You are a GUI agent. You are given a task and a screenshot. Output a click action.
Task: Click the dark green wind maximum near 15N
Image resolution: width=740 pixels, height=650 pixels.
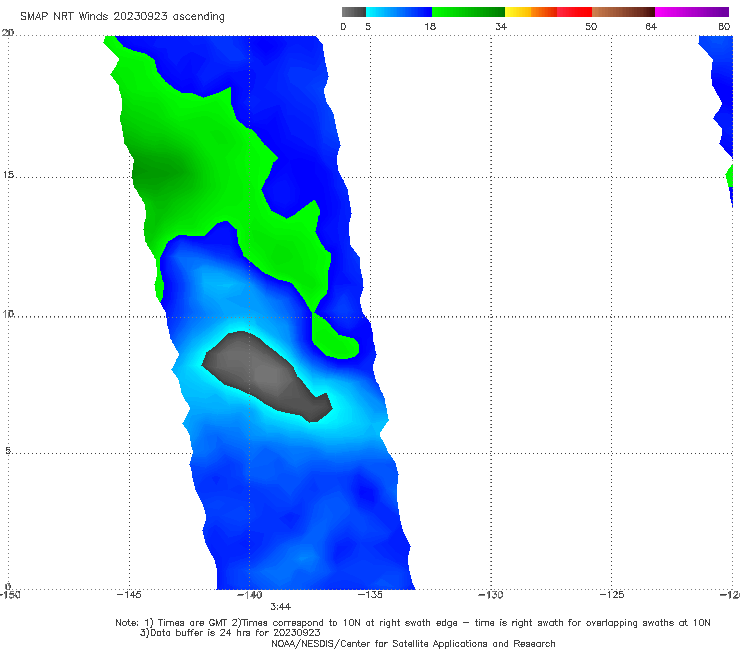coord(163,172)
